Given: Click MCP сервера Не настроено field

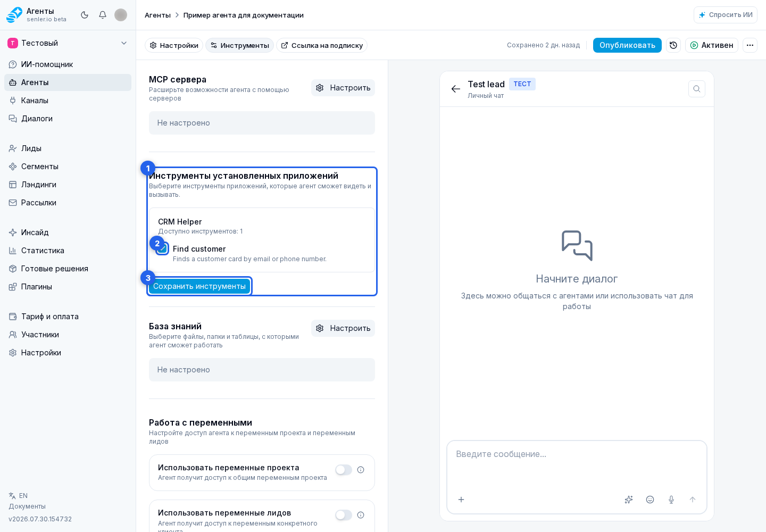Looking at the screenshot, I should click(x=262, y=123).
